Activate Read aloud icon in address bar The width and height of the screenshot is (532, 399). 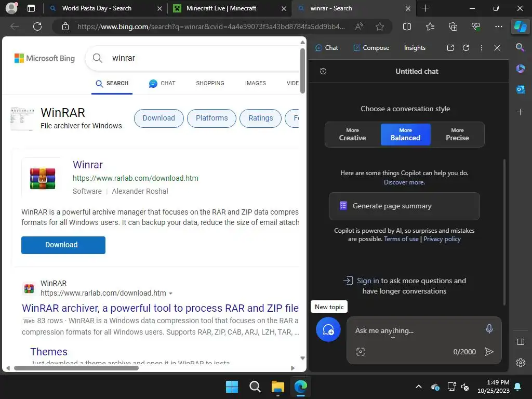point(359,26)
